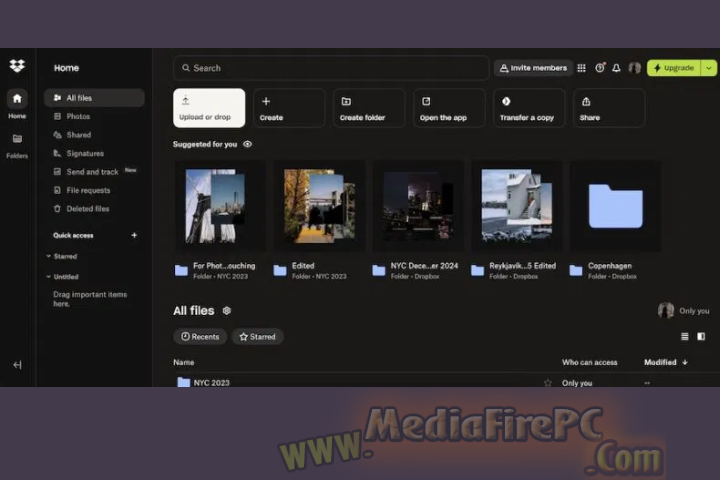Open Signatures in sidebar
720x480 pixels.
tap(94, 153)
